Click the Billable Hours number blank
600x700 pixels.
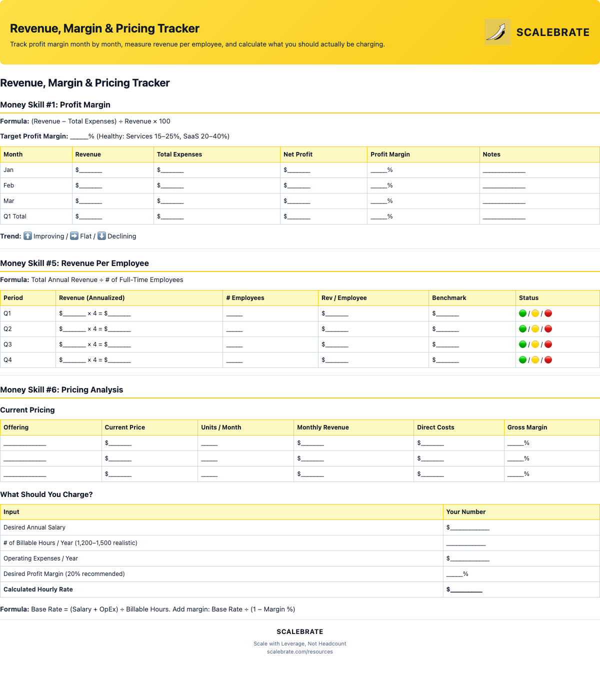pyautogui.click(x=466, y=543)
